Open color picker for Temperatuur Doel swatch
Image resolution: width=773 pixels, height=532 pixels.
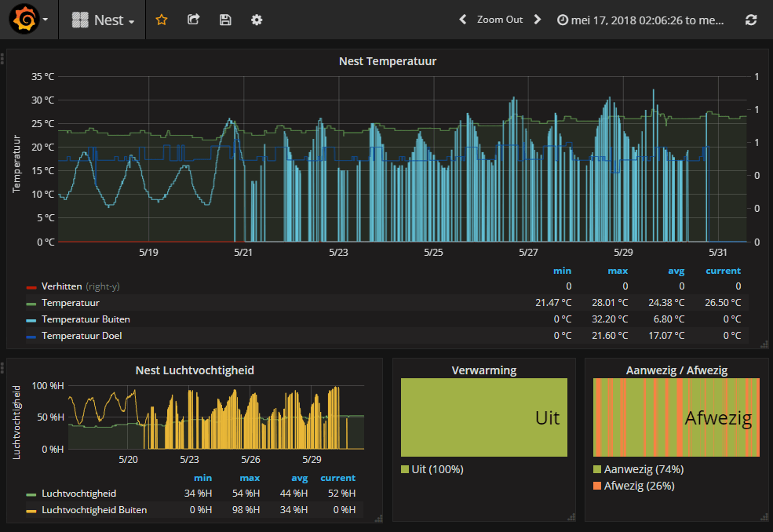point(31,337)
